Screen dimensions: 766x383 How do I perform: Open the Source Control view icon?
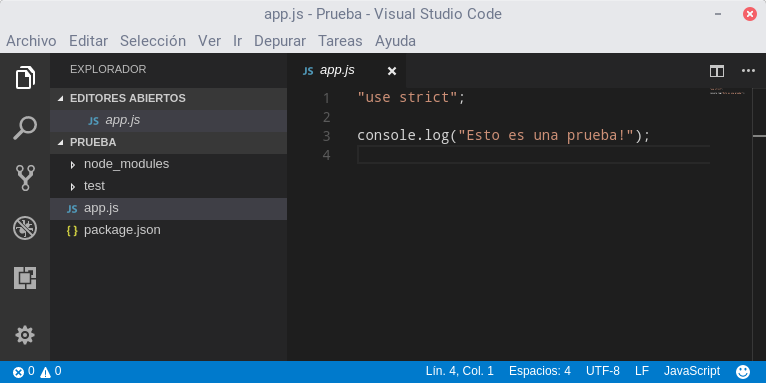(25, 178)
